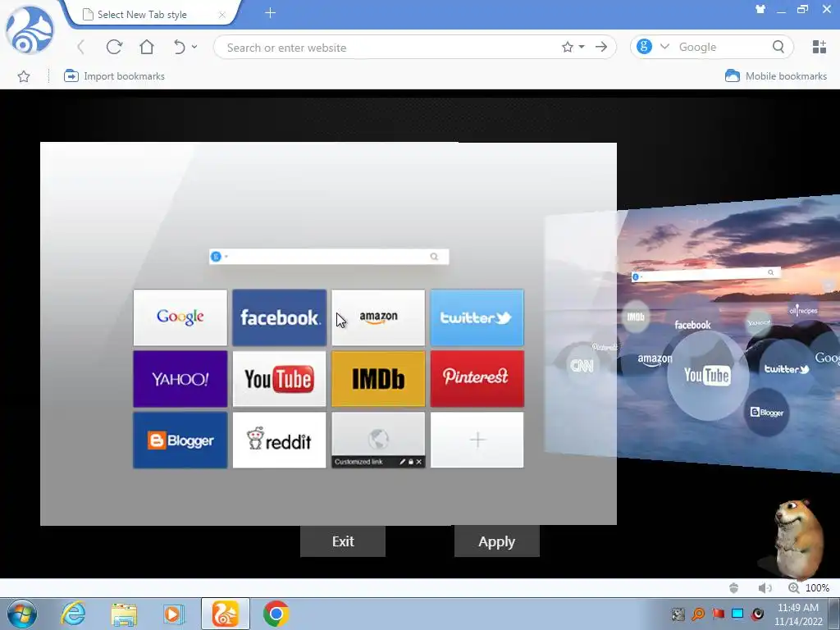Image resolution: width=840 pixels, height=630 pixels.
Task: Bookmark page using address bar star
Action: click(x=568, y=47)
